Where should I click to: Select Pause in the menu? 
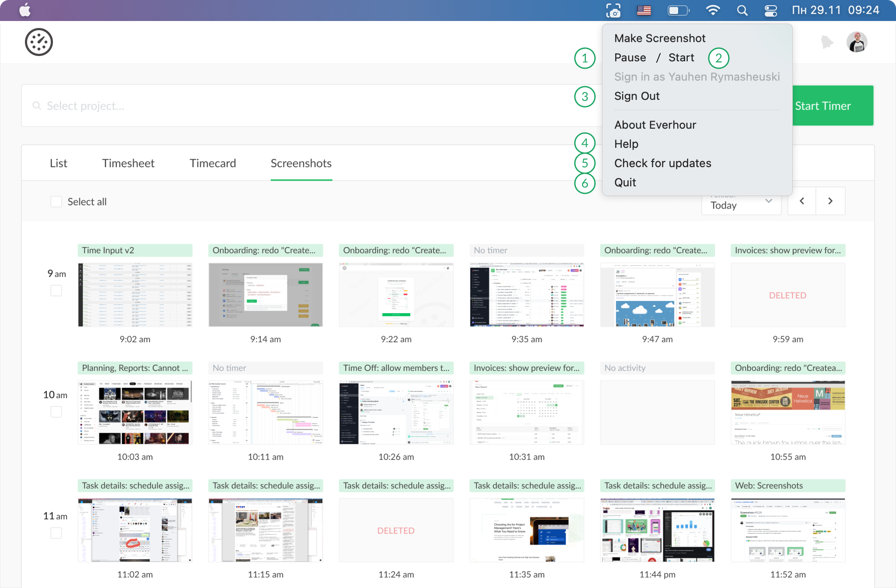click(x=630, y=58)
